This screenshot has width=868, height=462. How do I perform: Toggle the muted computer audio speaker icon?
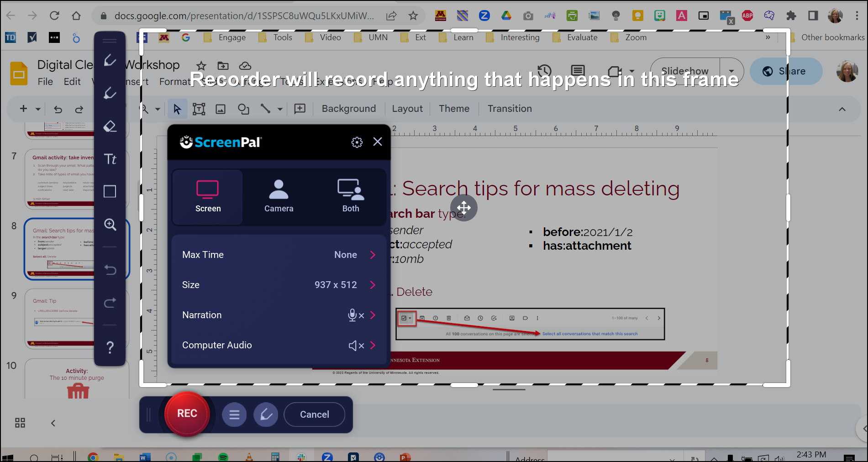point(356,346)
